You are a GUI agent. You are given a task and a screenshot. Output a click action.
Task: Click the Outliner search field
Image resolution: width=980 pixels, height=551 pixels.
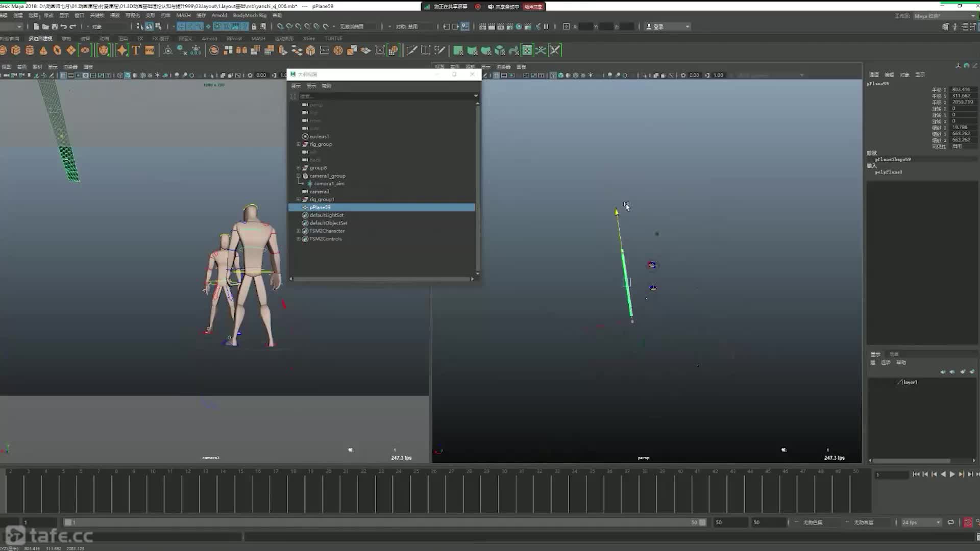[385, 96]
